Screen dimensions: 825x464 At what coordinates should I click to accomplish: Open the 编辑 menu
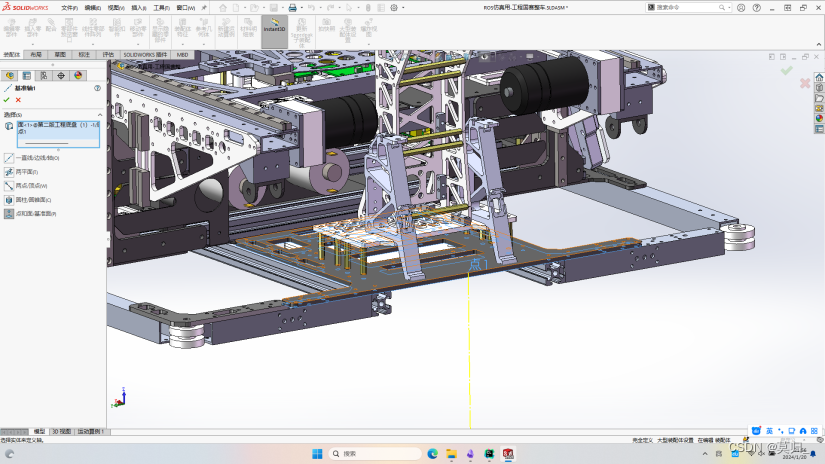tap(93, 8)
